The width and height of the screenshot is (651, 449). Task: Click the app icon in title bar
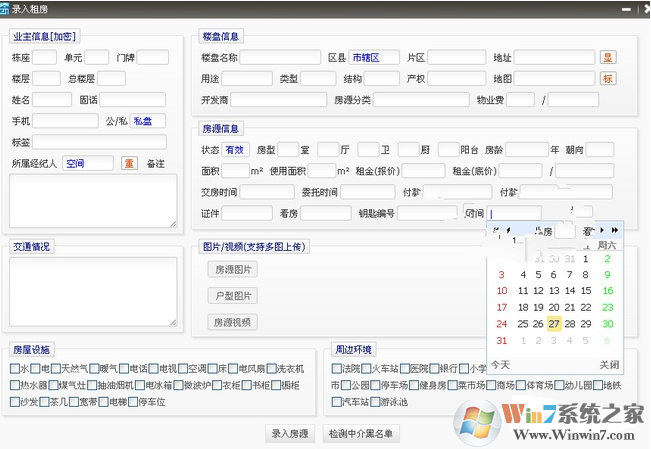click(x=7, y=8)
